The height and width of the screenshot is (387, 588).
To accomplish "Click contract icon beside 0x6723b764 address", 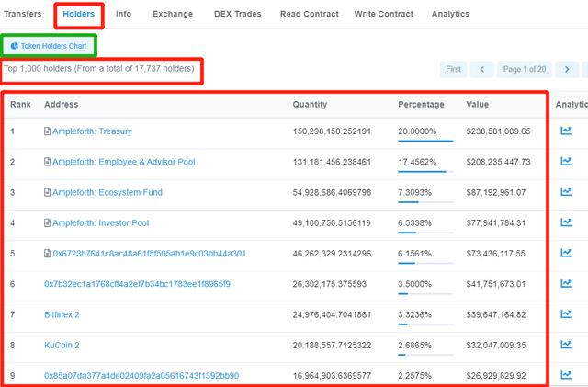I will 47,254.
